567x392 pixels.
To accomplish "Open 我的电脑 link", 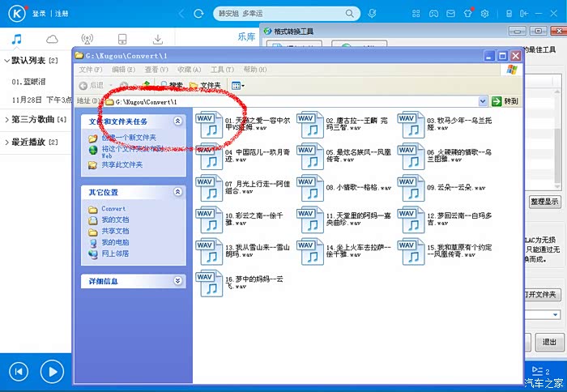I will 115,242.
